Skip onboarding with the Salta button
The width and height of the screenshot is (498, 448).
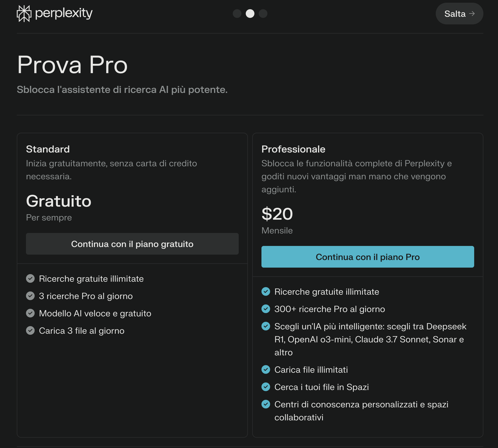click(459, 14)
